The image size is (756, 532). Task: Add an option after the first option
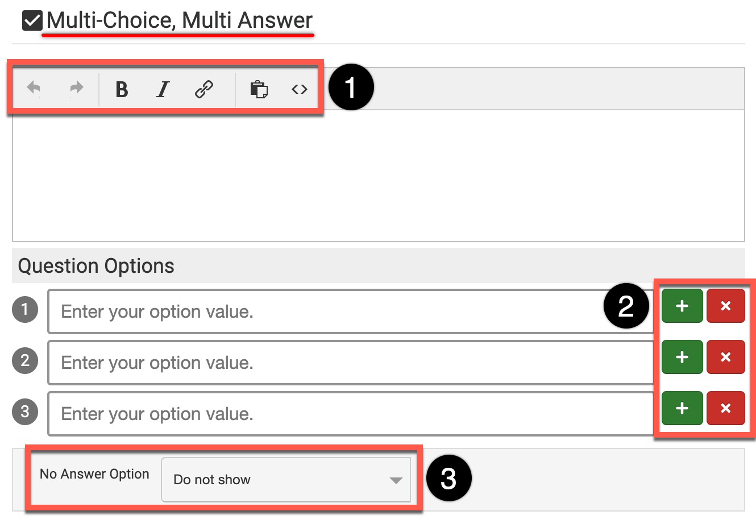[x=682, y=306]
